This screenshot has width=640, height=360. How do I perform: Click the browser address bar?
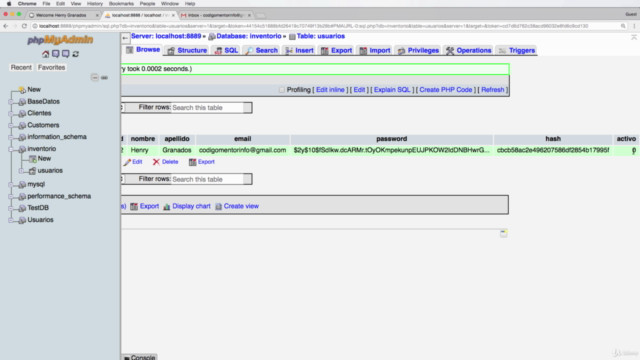327,26
